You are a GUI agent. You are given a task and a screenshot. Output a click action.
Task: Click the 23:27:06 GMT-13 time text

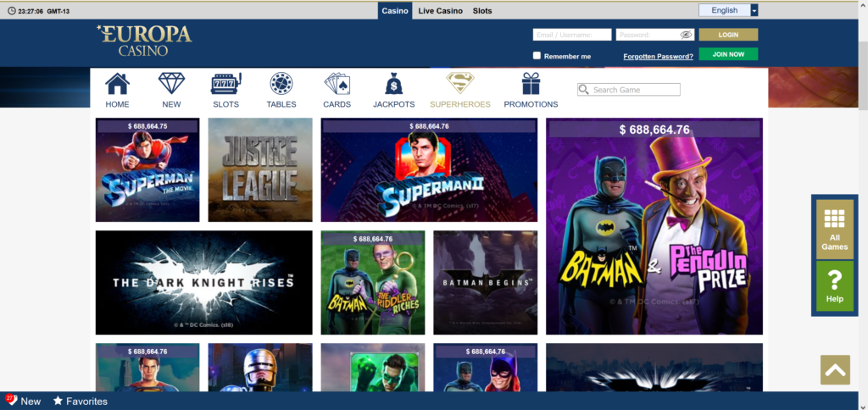44,11
